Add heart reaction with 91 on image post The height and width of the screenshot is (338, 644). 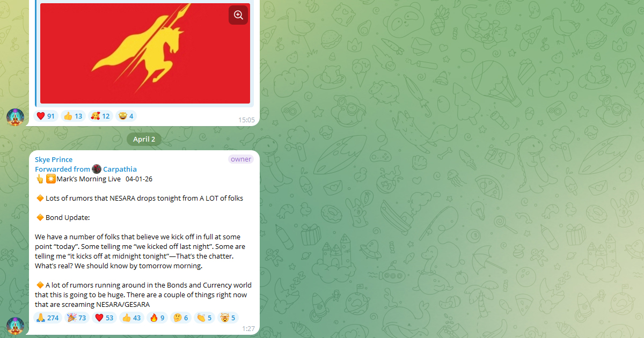pyautogui.click(x=46, y=116)
